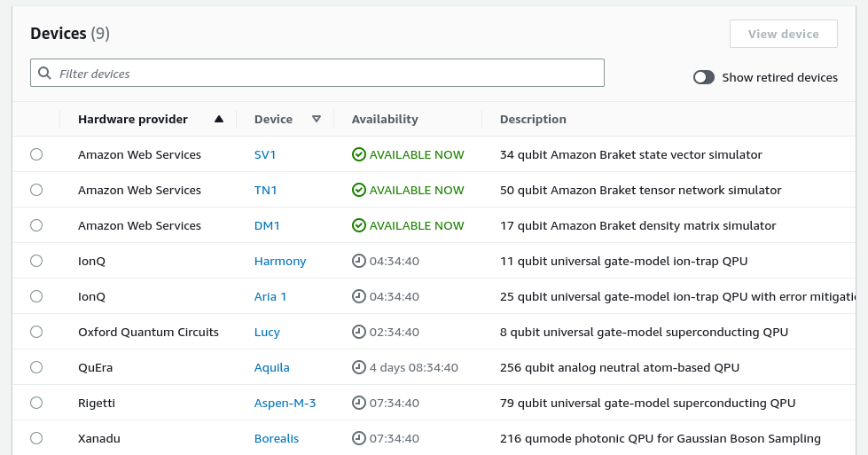This screenshot has height=455, width=868.
Task: Open the Lucy device link
Action: tap(267, 332)
